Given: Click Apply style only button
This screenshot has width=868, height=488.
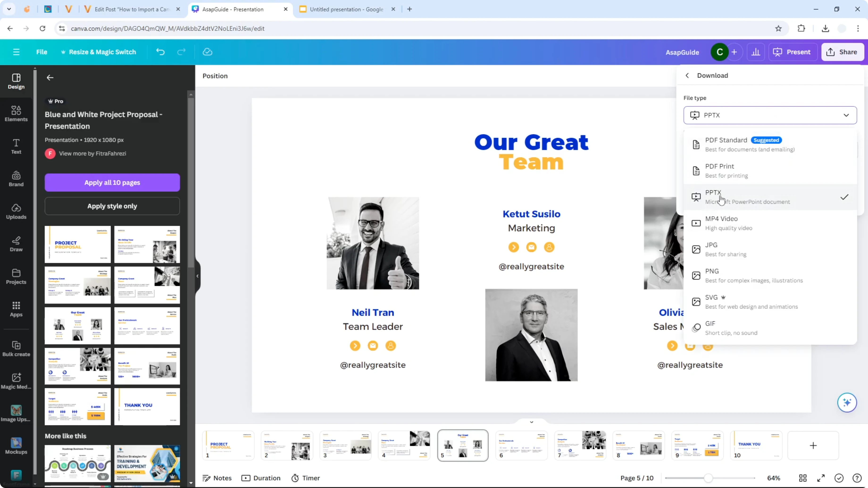Looking at the screenshot, I should 112,206.
